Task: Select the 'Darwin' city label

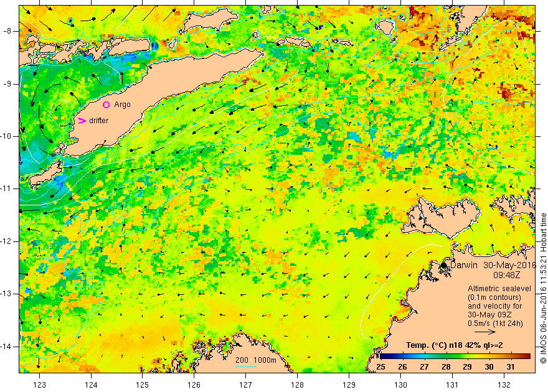Action: pos(464,265)
